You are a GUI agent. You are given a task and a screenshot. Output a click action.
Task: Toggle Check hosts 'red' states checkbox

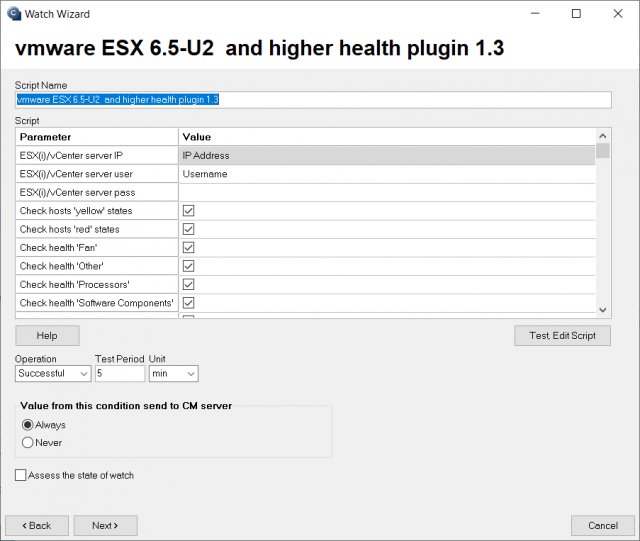point(188,229)
